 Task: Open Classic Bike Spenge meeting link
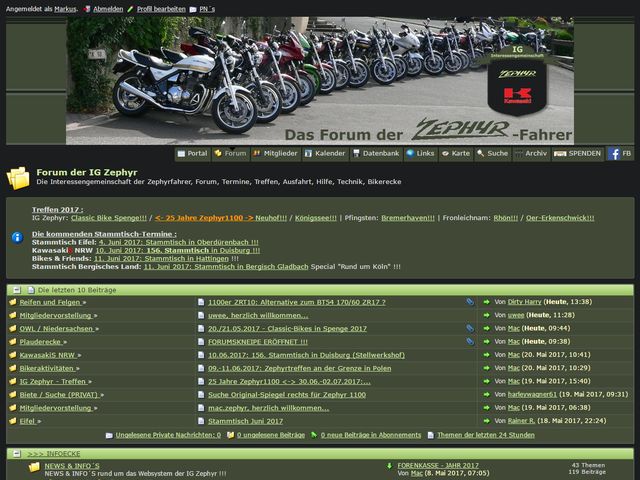click(109, 218)
